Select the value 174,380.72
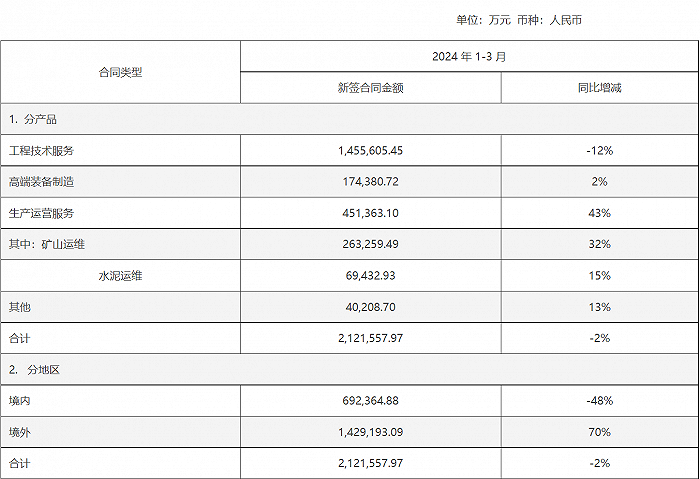The image size is (700, 479). click(x=370, y=182)
